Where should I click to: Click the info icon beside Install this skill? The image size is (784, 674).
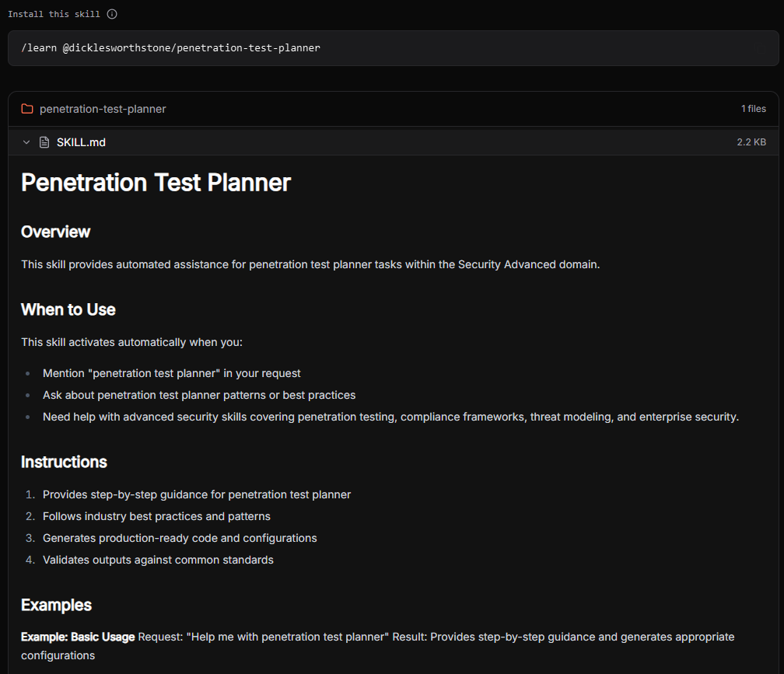point(112,14)
